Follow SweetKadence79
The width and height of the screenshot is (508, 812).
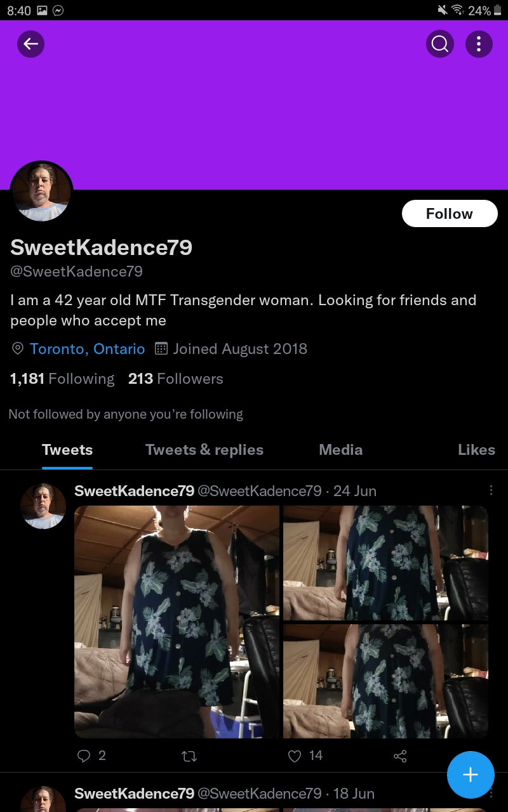(450, 214)
